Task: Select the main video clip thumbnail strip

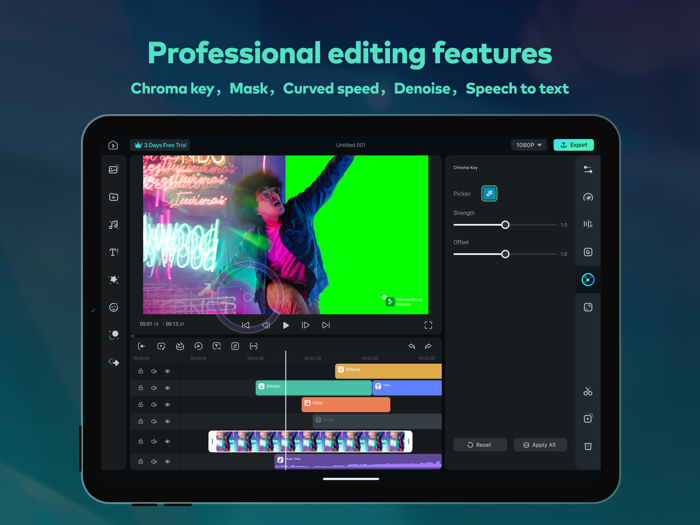Action: click(x=310, y=441)
